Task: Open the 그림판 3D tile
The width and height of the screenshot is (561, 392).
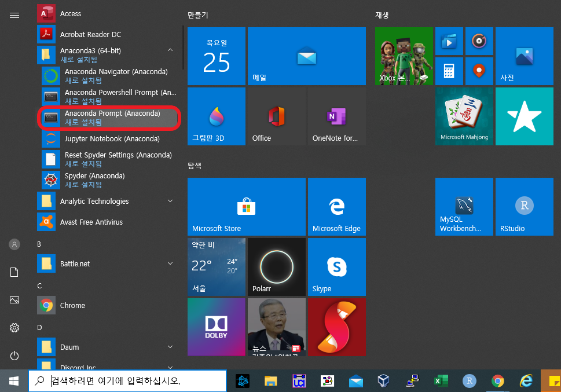Action: click(x=217, y=116)
